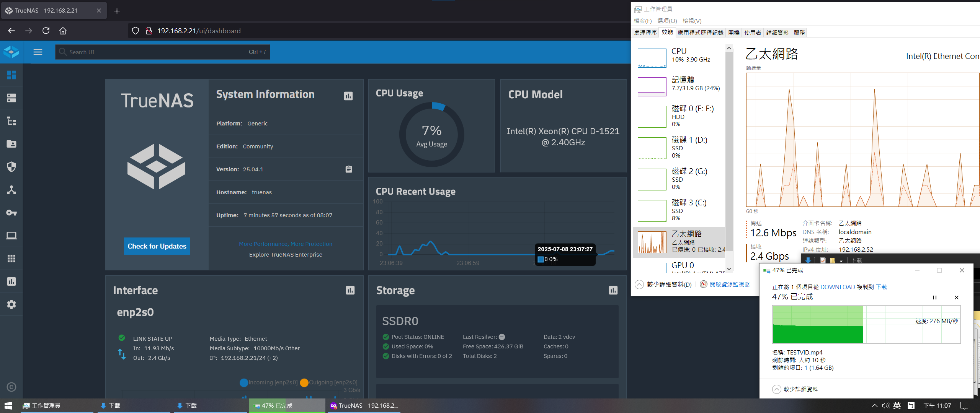Open the Datasets tree icon in sidebar
The height and width of the screenshot is (413, 980).
coord(11,121)
